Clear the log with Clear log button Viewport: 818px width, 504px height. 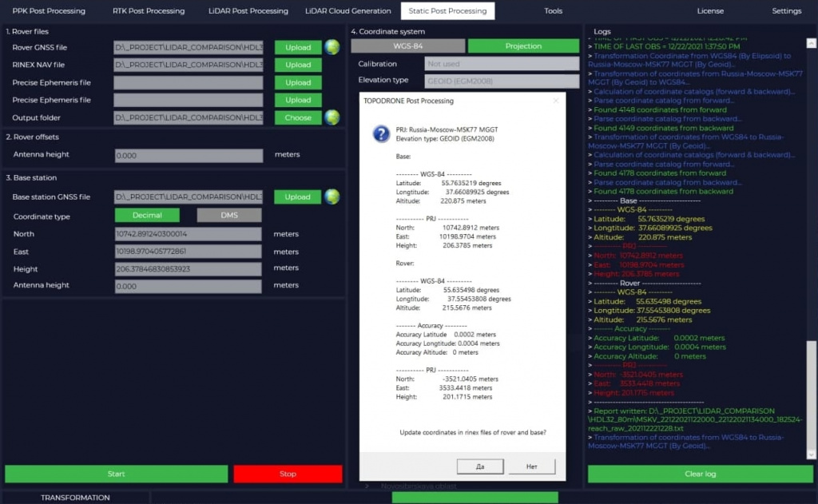[700, 474]
